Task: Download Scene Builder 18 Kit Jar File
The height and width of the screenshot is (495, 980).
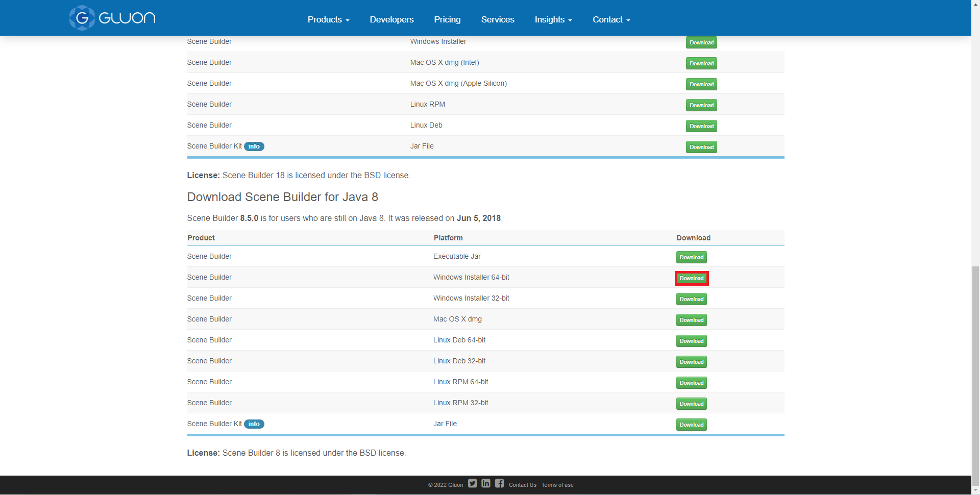Action: [701, 147]
